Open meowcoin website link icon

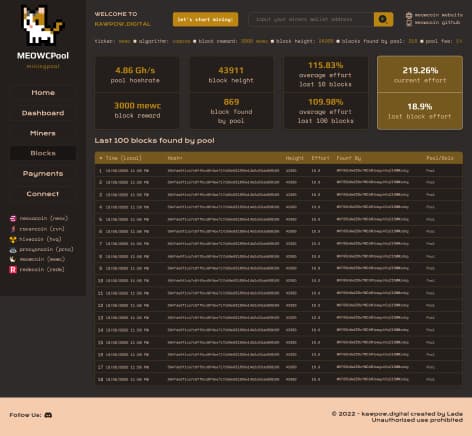click(409, 15)
